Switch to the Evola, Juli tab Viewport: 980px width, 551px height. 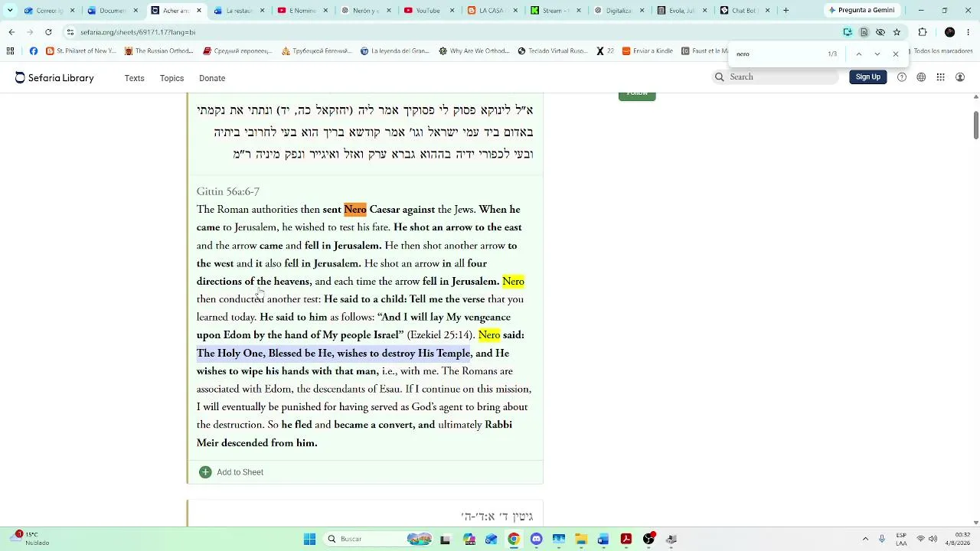coord(681,11)
